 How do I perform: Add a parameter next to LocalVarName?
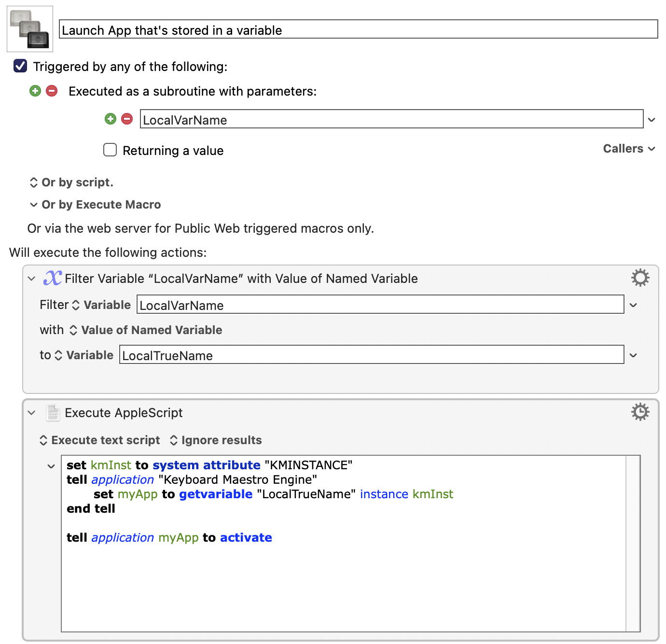tap(111, 119)
